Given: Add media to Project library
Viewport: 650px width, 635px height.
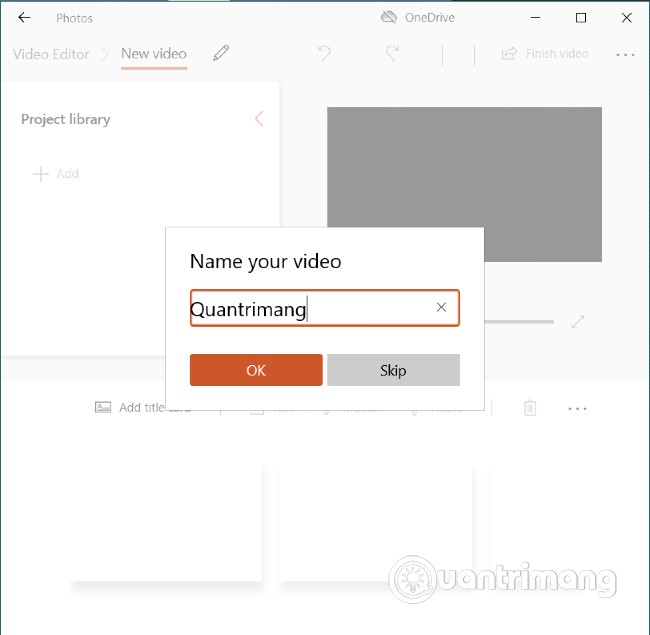Looking at the screenshot, I should coord(56,173).
